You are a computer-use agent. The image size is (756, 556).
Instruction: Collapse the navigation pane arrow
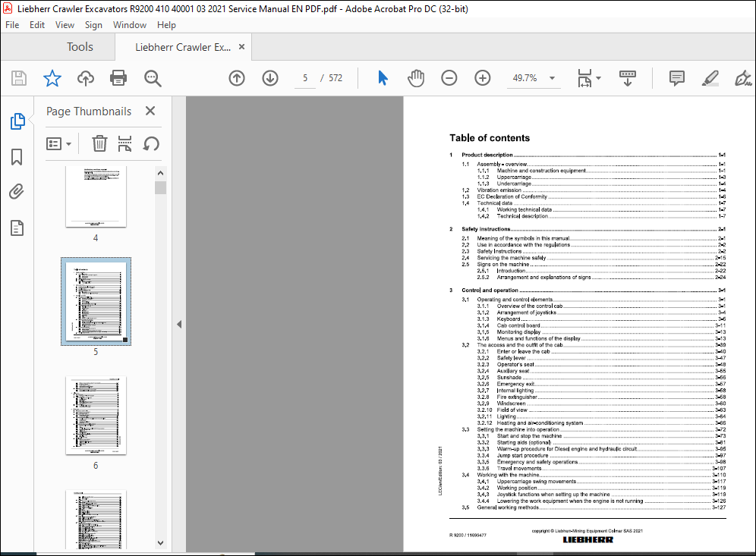179,324
